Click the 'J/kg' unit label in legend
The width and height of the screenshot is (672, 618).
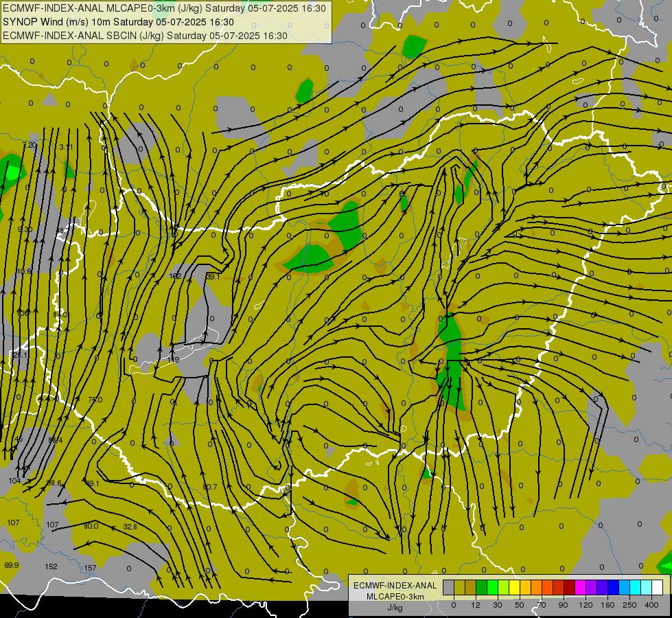pos(395,608)
